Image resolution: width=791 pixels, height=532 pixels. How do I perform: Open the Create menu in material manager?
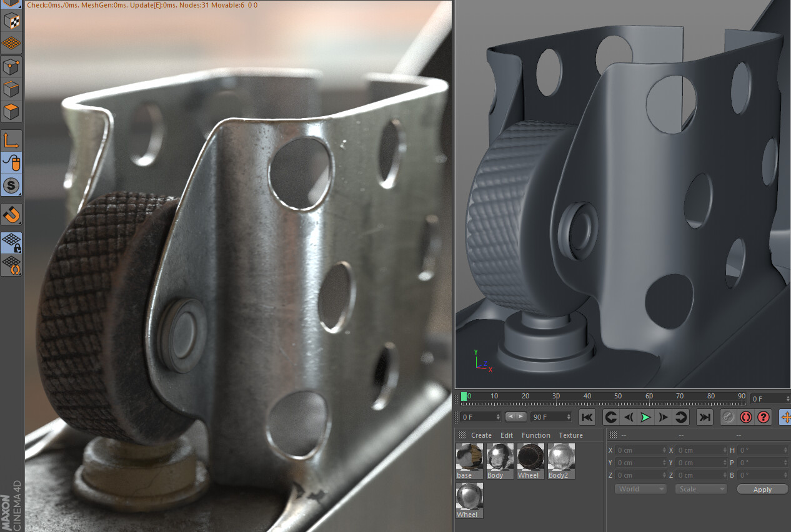481,435
